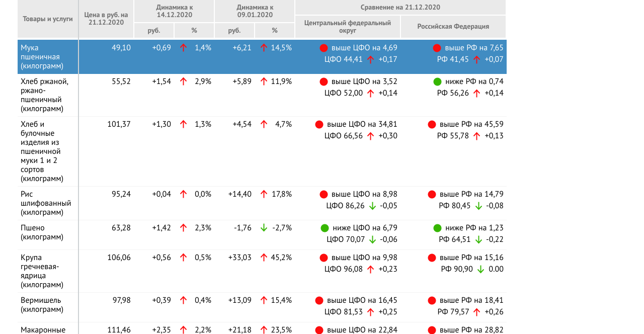Click the 'Цена в руб. на 21.12.2020' header
This screenshot has height=334, width=644.
point(106,19)
